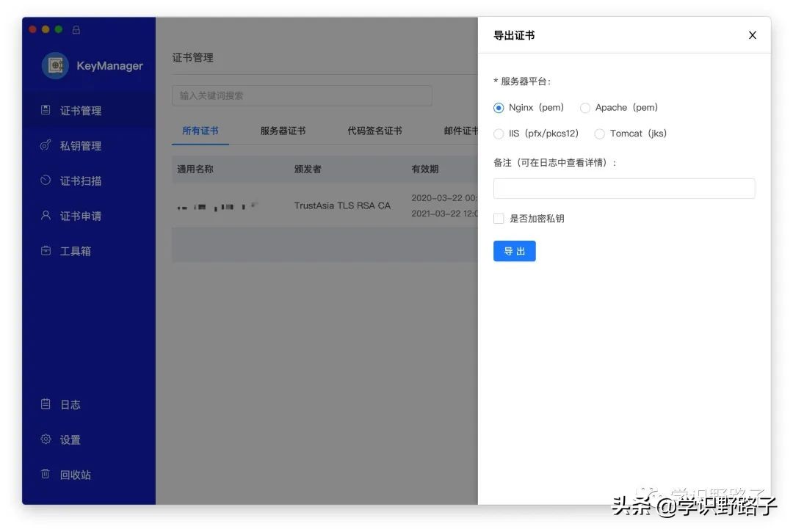Click the 备注 remarks input field
This screenshot has height=532, width=793.
[x=623, y=189]
